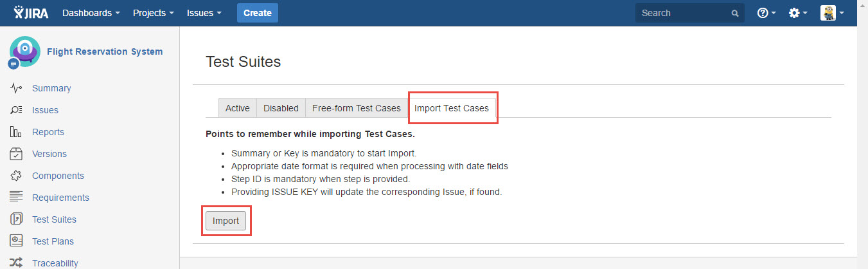Switch to the Free-form Test Cases tab
Image resolution: width=868 pixels, height=269 pixels.
coord(356,108)
